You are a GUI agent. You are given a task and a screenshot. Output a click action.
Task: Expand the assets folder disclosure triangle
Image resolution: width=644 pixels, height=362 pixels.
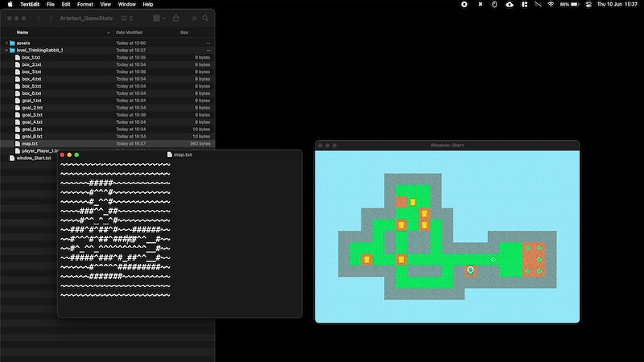tap(6, 43)
